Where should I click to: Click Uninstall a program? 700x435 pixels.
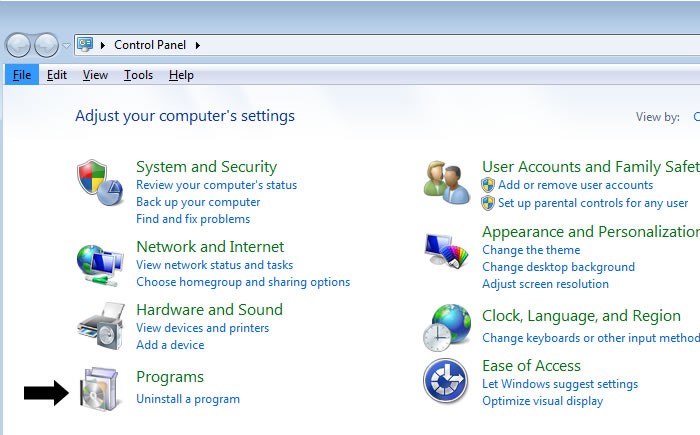click(x=188, y=399)
